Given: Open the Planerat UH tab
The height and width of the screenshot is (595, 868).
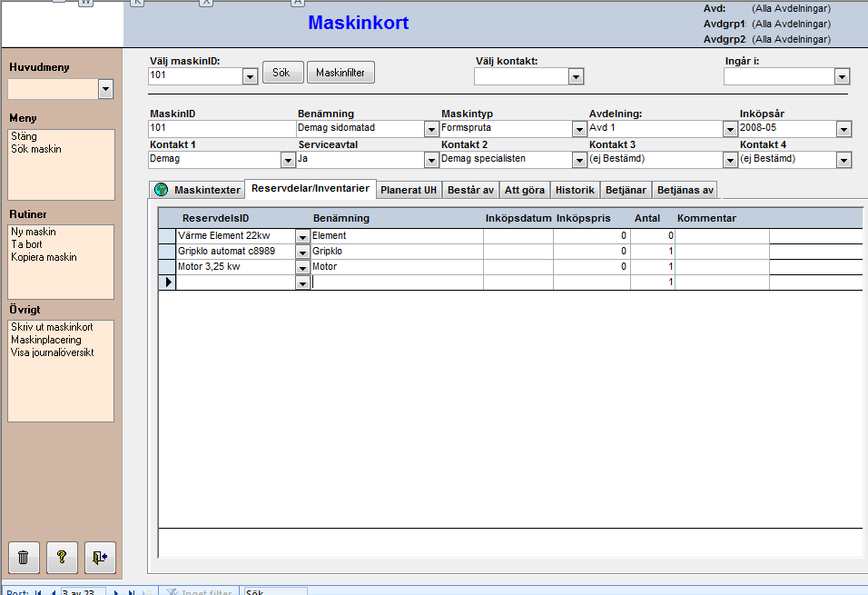Looking at the screenshot, I should tap(409, 190).
